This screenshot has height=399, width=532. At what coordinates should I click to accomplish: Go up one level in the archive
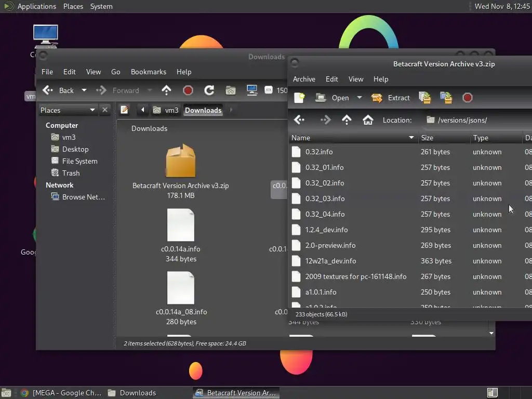[x=347, y=120]
